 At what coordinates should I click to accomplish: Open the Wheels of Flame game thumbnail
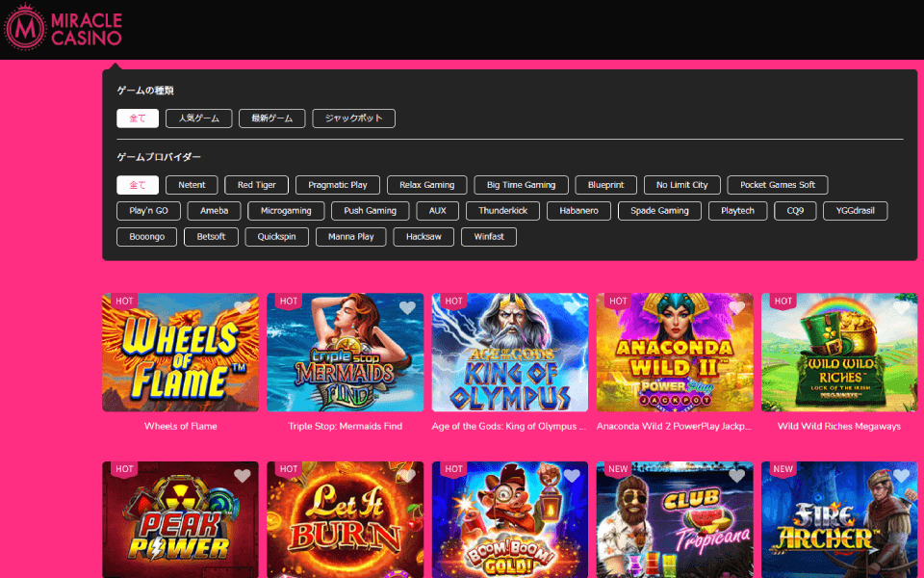[x=180, y=353]
